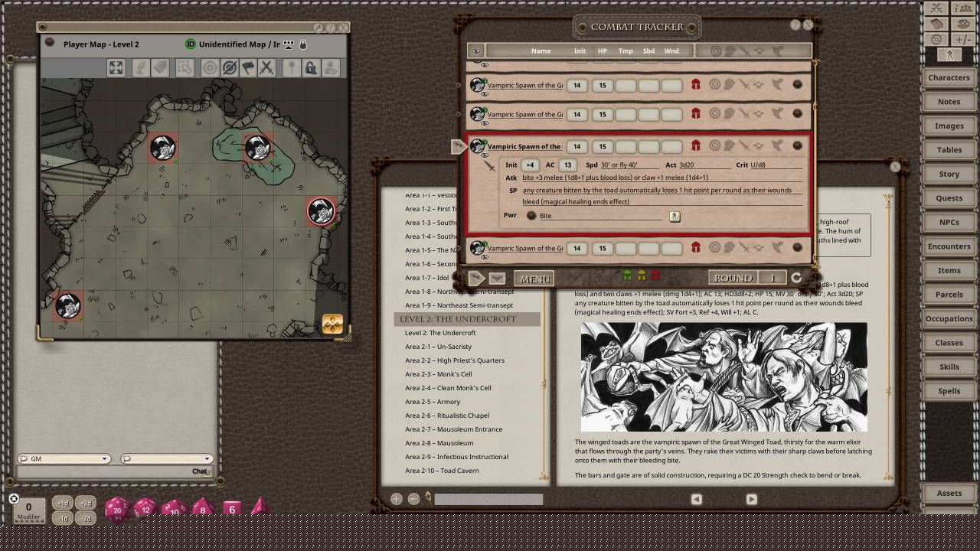Open Area 2-5 – Armory entry
This screenshot has height=551, width=980.
click(x=433, y=402)
